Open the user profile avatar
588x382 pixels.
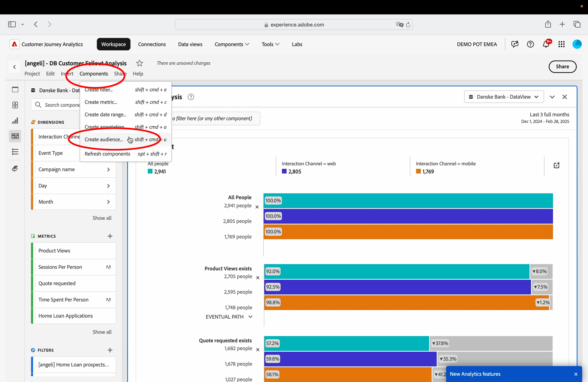(577, 44)
